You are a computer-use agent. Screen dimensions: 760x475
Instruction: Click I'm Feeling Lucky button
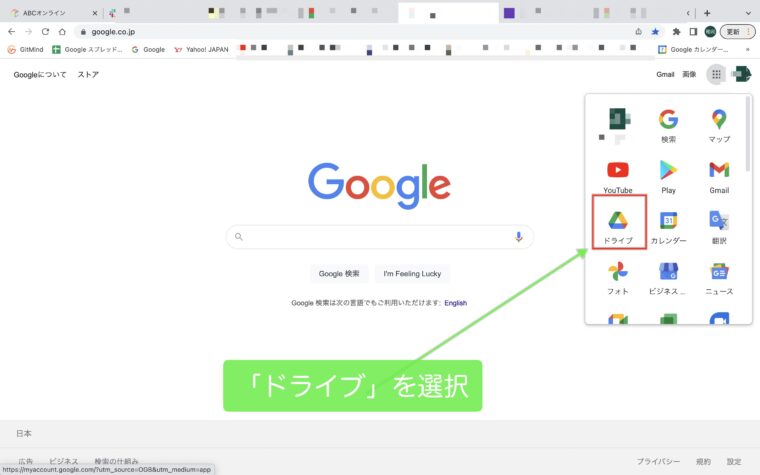click(412, 274)
